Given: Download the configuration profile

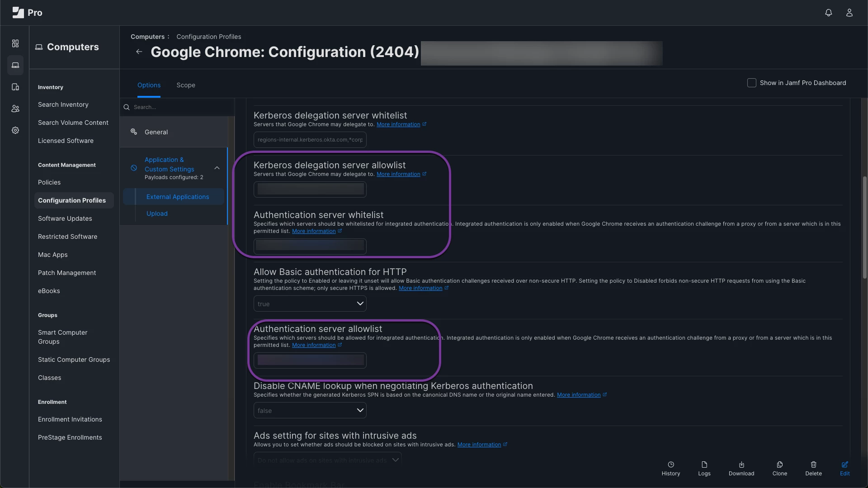Looking at the screenshot, I should [x=741, y=469].
